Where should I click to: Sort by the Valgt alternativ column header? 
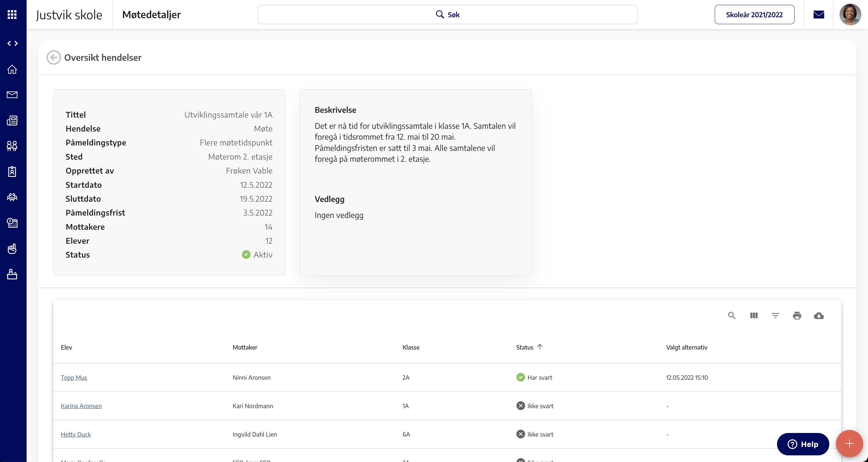coord(687,347)
